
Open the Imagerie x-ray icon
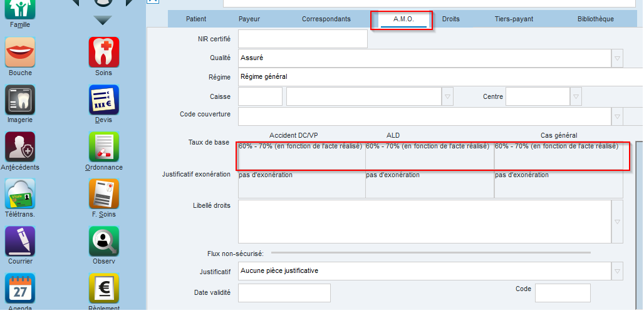[x=19, y=100]
